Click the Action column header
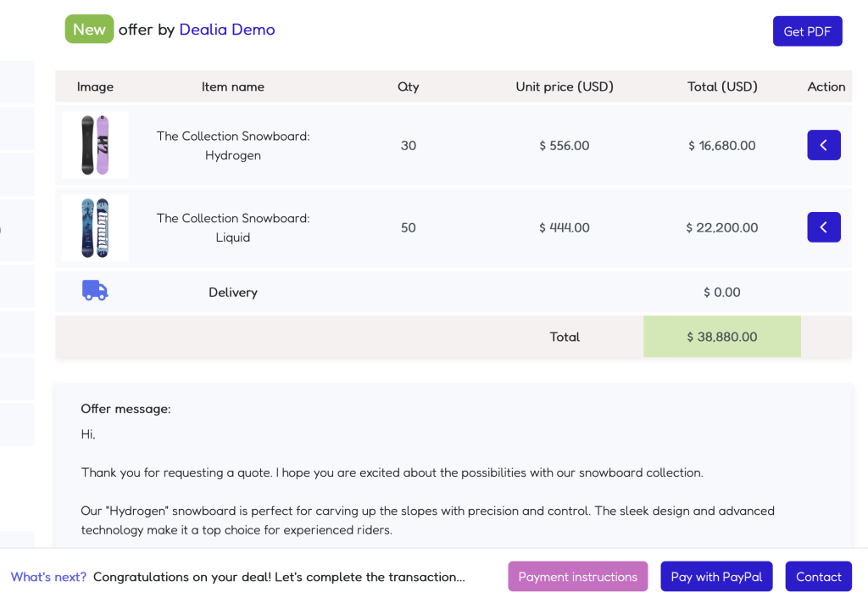This screenshot has height=609, width=868. (x=826, y=87)
